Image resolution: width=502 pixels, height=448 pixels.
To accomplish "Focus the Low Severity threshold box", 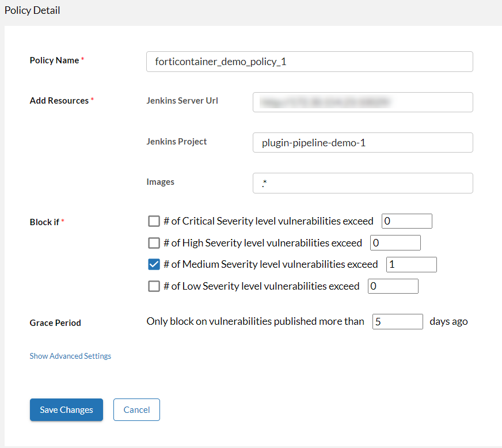I will [393, 286].
